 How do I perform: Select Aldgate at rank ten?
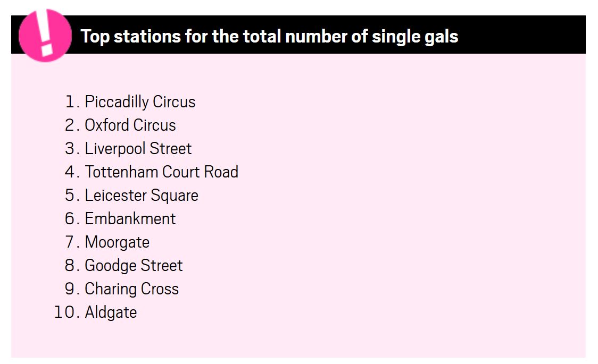pyautogui.click(x=111, y=312)
